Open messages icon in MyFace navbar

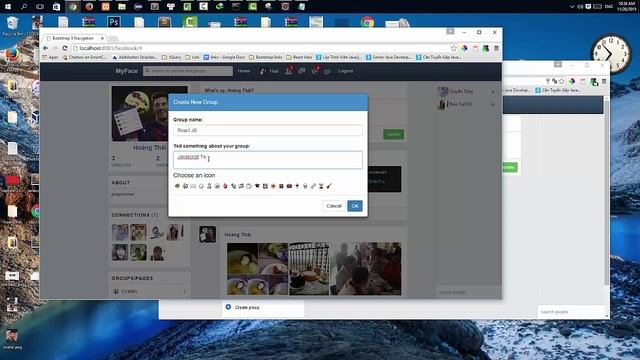coord(302,71)
